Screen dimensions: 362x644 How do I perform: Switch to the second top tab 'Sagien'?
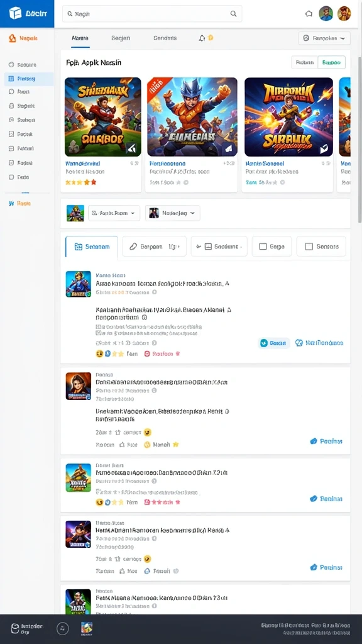[x=121, y=38]
